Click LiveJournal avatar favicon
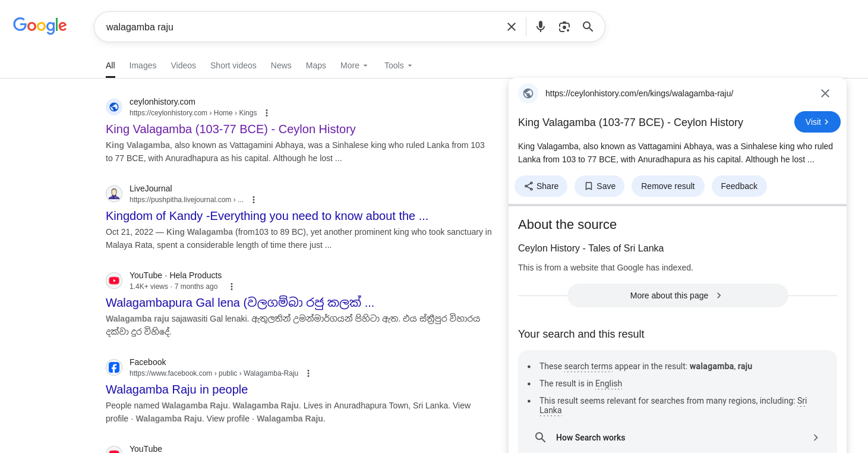Image resolution: width=868 pixels, height=453 pixels. pyautogui.click(x=114, y=194)
